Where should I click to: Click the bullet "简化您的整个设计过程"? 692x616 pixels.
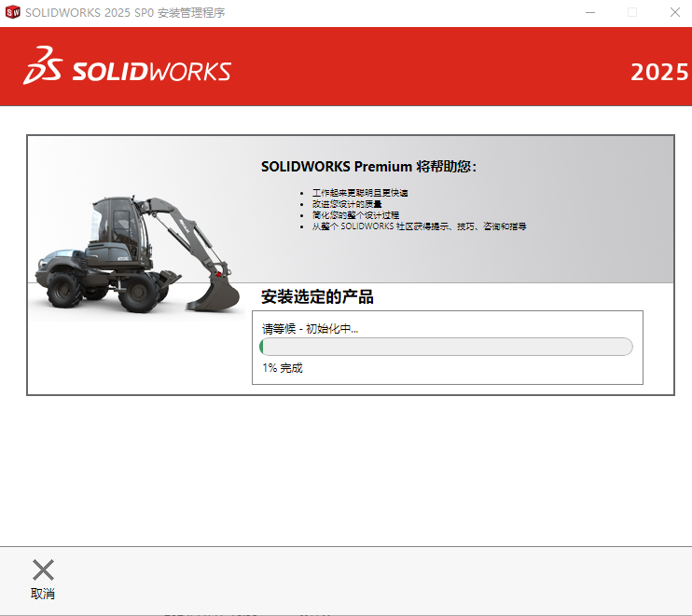pyautogui.click(x=355, y=215)
